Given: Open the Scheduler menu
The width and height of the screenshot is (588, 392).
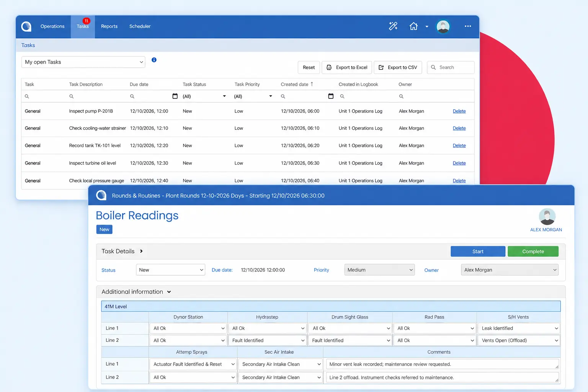Looking at the screenshot, I should 140,26.
